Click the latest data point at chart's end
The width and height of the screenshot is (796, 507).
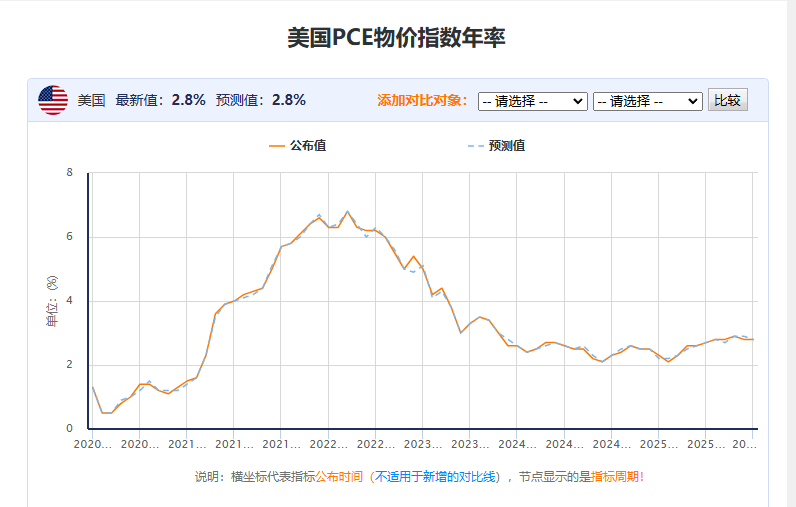[753, 339]
